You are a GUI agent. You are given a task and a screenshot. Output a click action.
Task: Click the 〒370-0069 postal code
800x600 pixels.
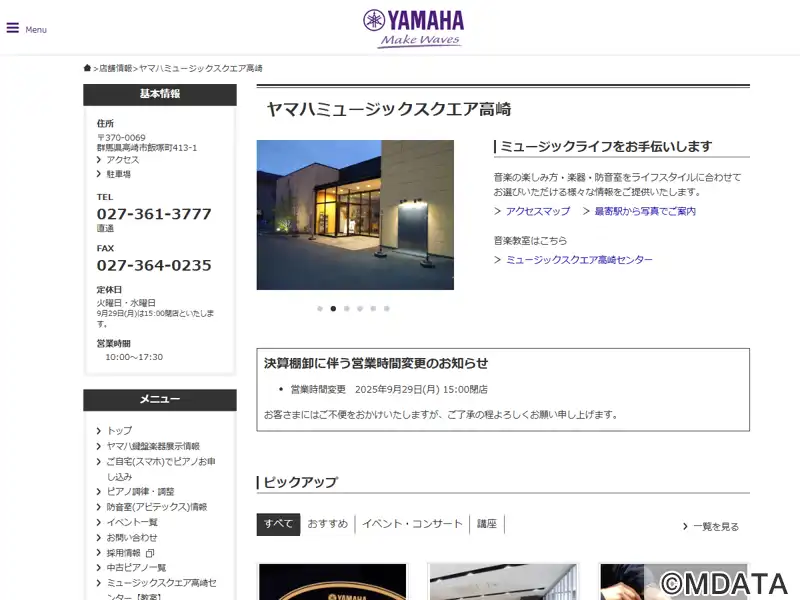click(121, 138)
